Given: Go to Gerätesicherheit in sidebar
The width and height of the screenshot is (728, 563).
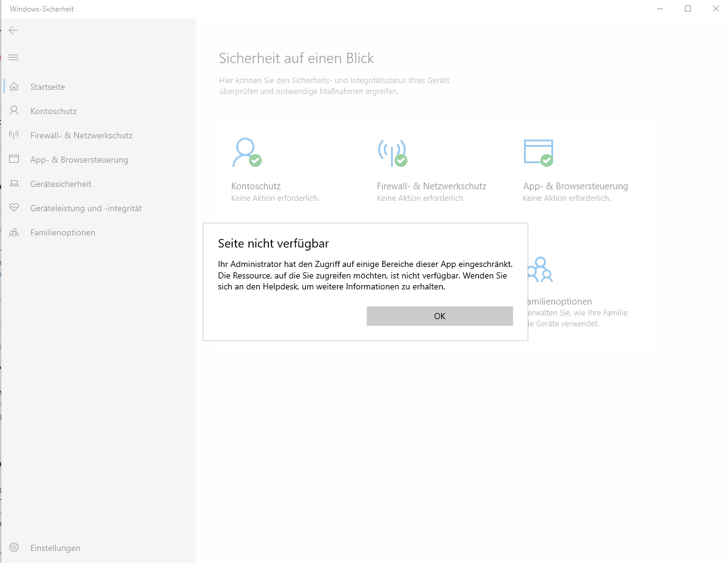Looking at the screenshot, I should click(x=60, y=184).
